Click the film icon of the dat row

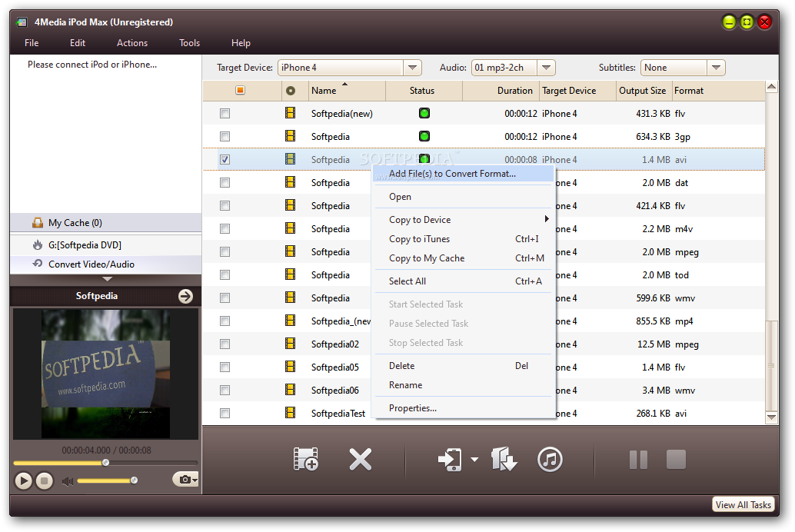coord(290,182)
